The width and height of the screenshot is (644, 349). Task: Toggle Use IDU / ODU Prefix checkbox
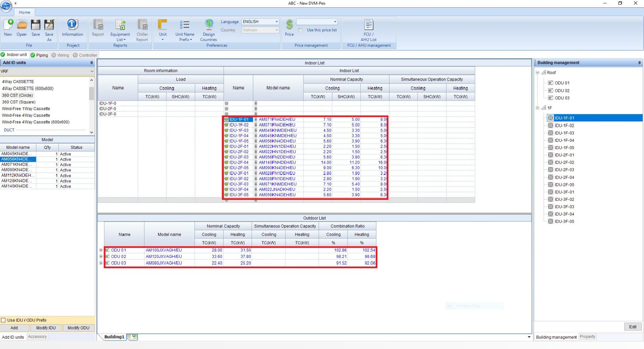[3, 320]
